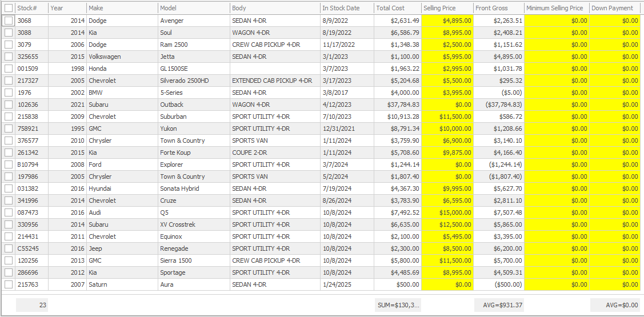Click selling price $8,995.00 for Kia Soul
Viewport: 644px width, 317px height.
click(x=447, y=33)
